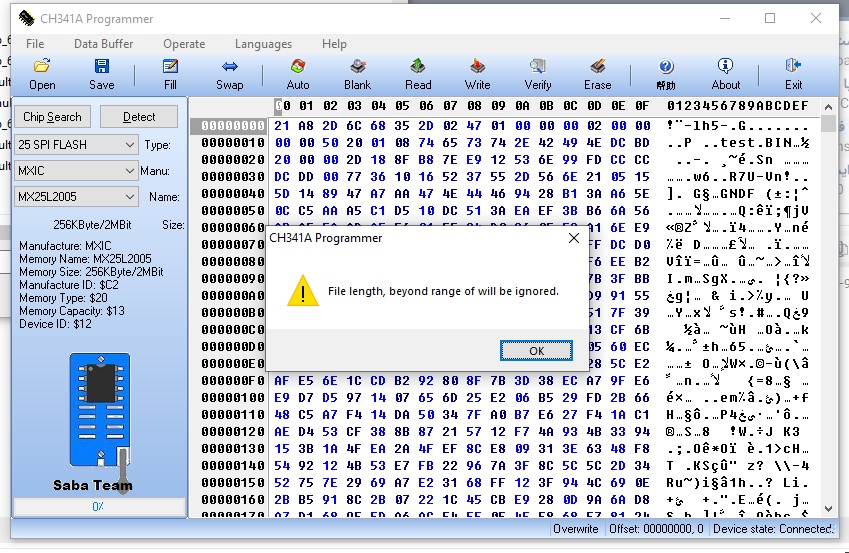Viewport: 849px width, 553px height.
Task: Expand the MX25L2005 chip name dropdown
Action: point(129,197)
